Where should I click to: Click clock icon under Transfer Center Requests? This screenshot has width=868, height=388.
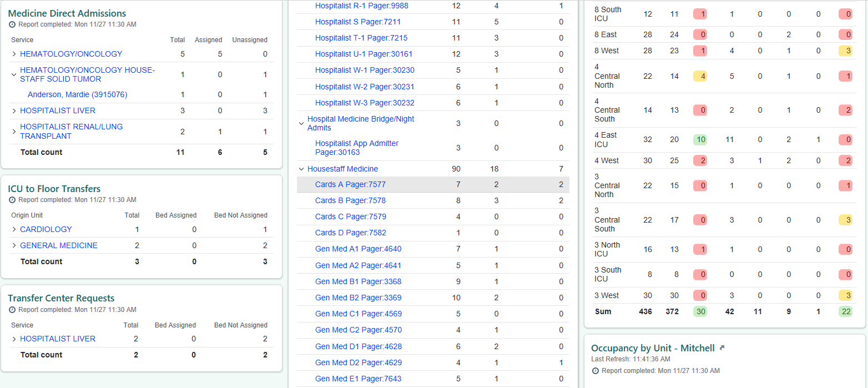(x=12, y=310)
